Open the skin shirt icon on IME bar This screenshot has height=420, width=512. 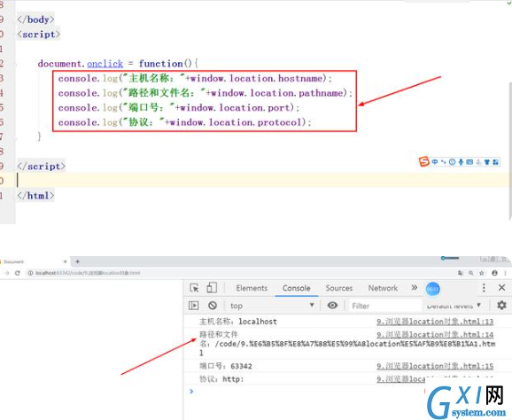(x=487, y=161)
